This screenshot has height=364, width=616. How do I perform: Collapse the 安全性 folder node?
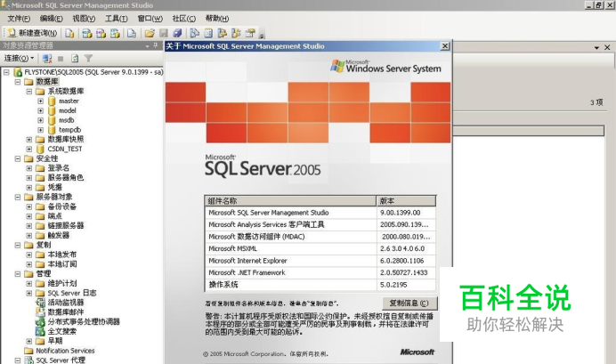click(18, 158)
